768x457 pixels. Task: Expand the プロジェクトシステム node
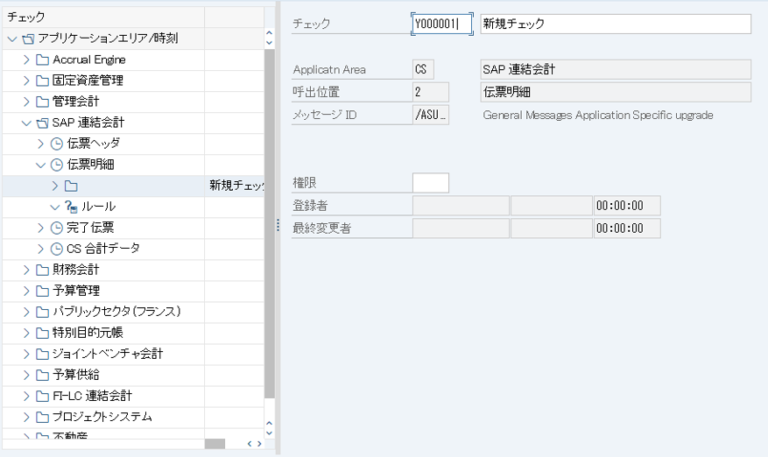(x=27, y=417)
